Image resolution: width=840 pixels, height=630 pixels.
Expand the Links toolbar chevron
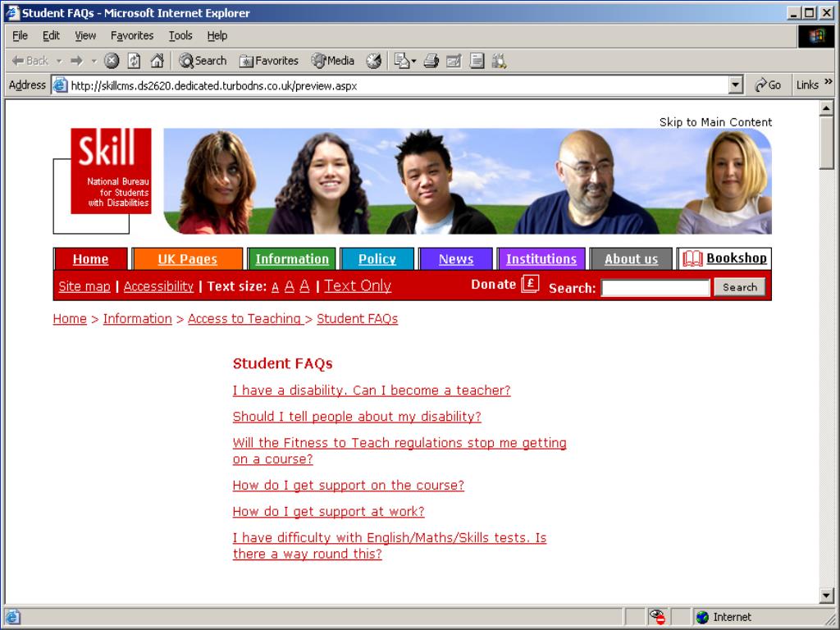click(x=829, y=82)
